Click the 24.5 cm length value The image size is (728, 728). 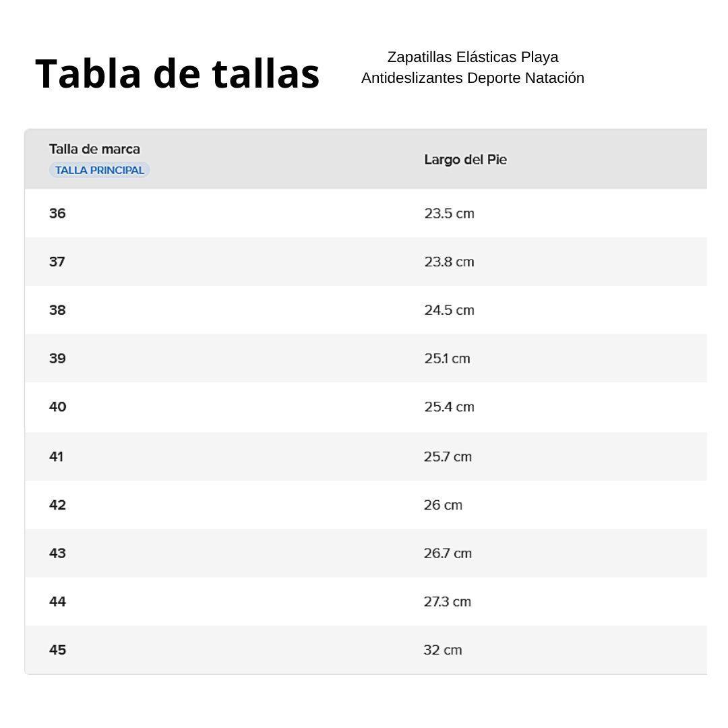pos(449,310)
